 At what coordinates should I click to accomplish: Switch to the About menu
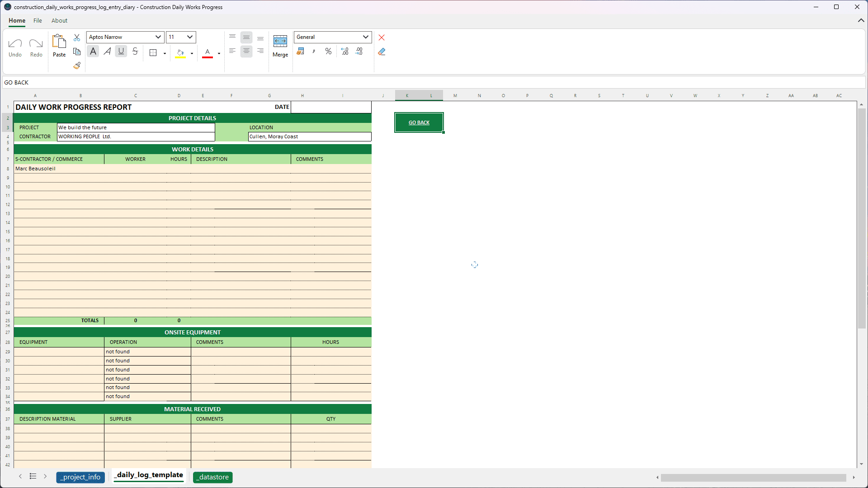tap(59, 21)
